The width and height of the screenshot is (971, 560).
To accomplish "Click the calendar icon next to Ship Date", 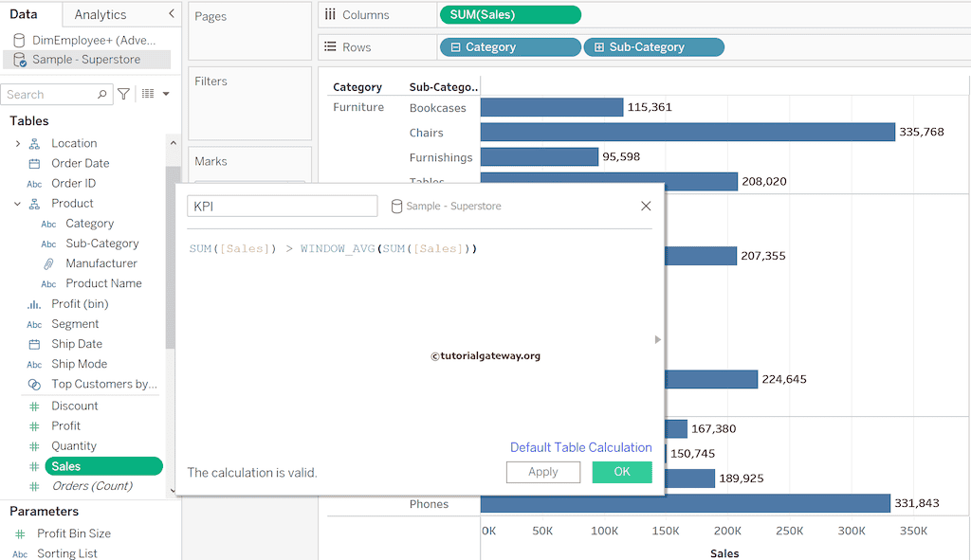I will click(x=32, y=343).
